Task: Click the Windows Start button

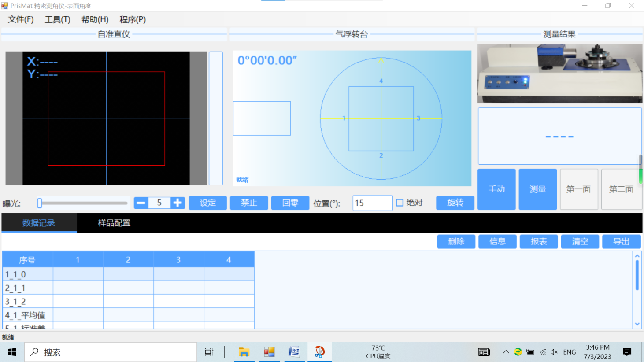Action: coord(12,352)
